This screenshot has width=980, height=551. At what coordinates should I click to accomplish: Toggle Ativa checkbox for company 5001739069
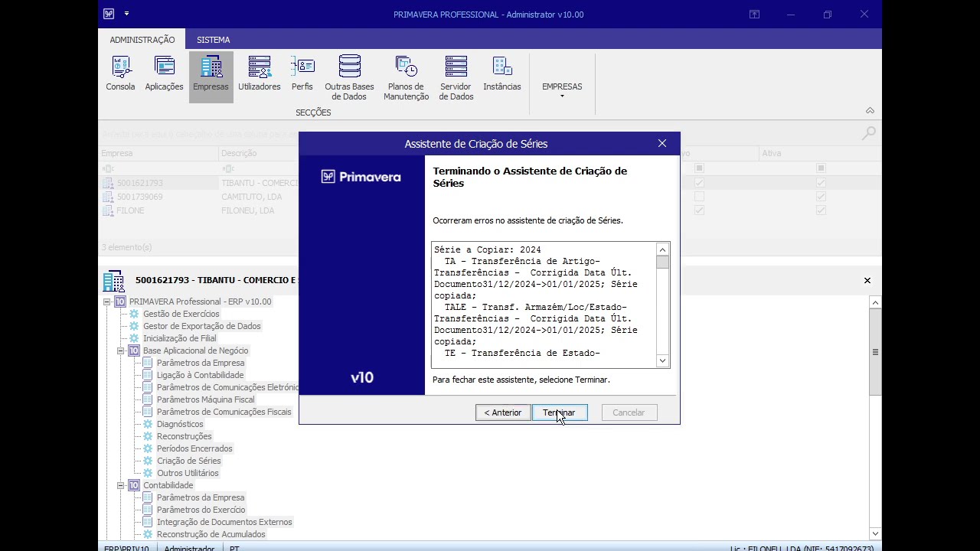pyautogui.click(x=821, y=197)
